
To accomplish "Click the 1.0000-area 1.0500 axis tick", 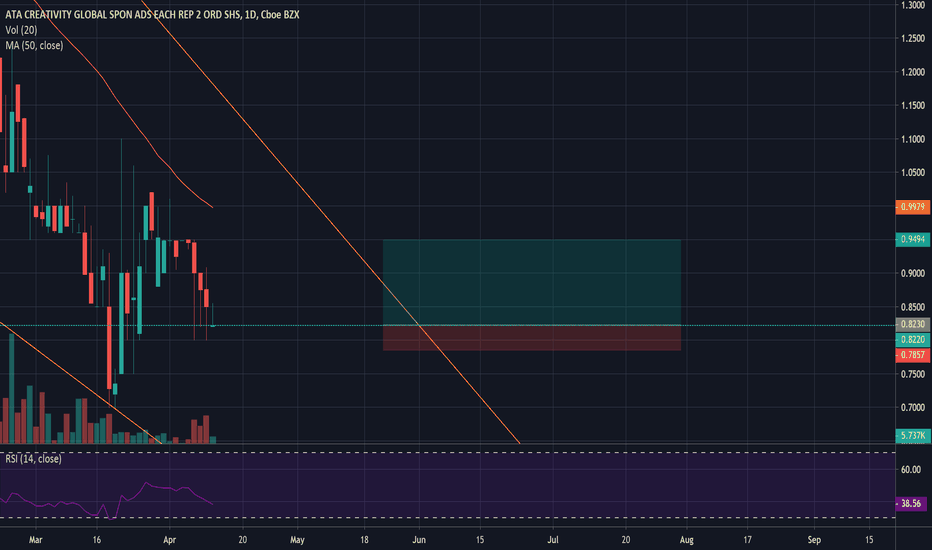I will click(x=913, y=172).
